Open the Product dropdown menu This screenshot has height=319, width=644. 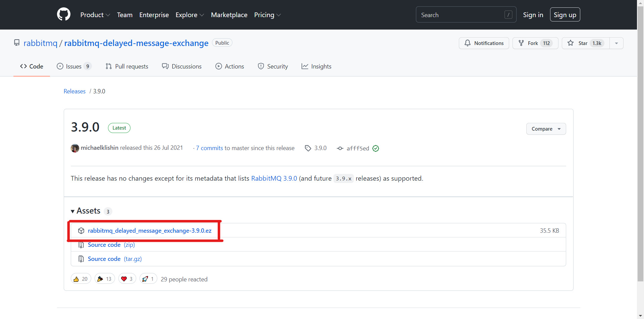pos(95,15)
